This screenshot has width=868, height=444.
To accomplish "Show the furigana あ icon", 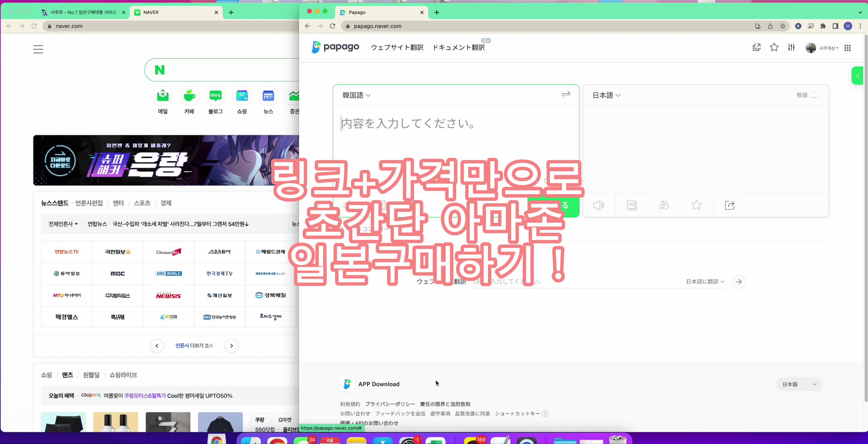I will point(664,205).
